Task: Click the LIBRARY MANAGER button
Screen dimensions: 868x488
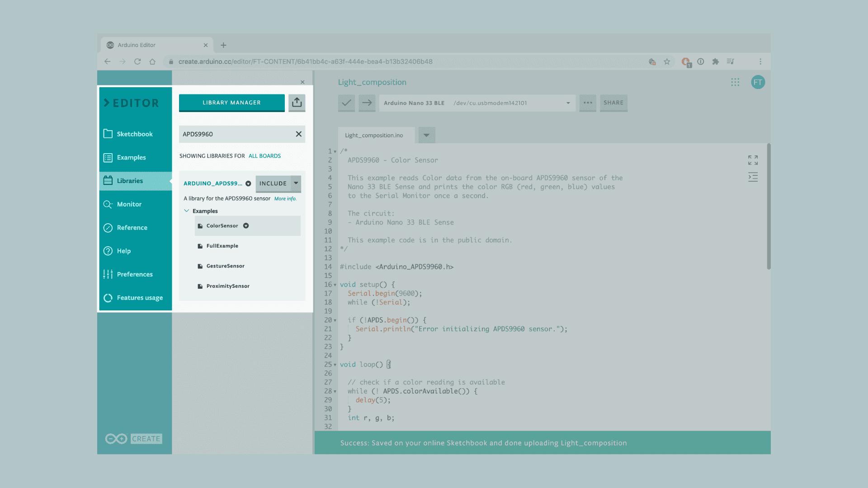Action: pos(231,103)
